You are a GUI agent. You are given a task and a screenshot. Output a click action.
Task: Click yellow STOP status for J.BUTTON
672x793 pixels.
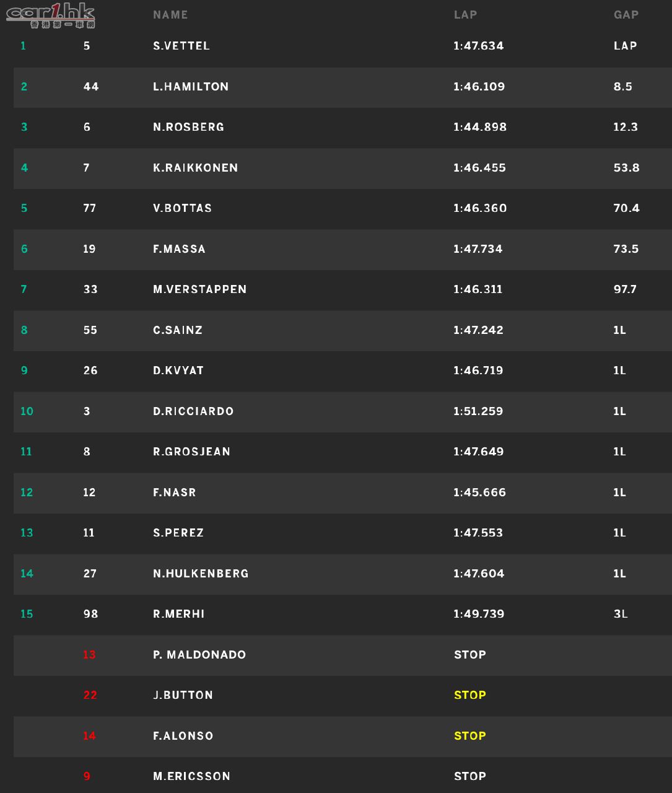(470, 695)
